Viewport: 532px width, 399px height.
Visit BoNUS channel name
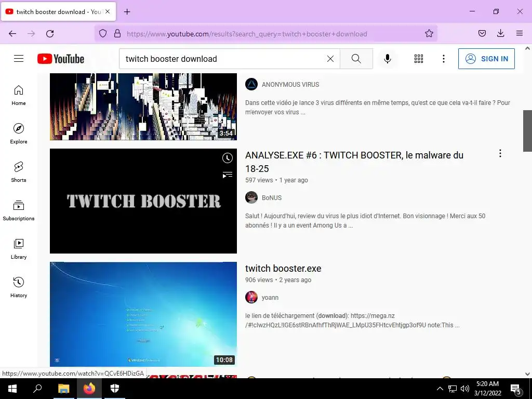[x=271, y=198]
